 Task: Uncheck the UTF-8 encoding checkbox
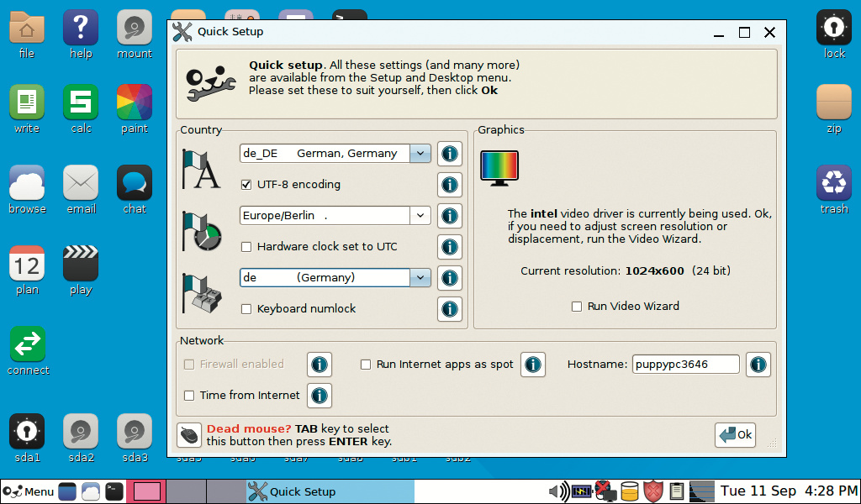point(246,185)
